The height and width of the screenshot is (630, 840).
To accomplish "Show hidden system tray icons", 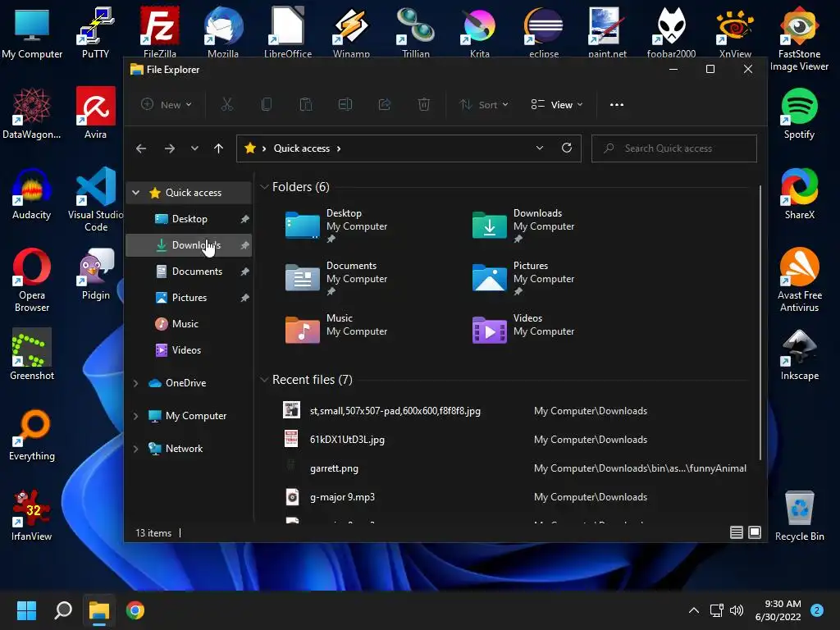I will (x=693, y=610).
